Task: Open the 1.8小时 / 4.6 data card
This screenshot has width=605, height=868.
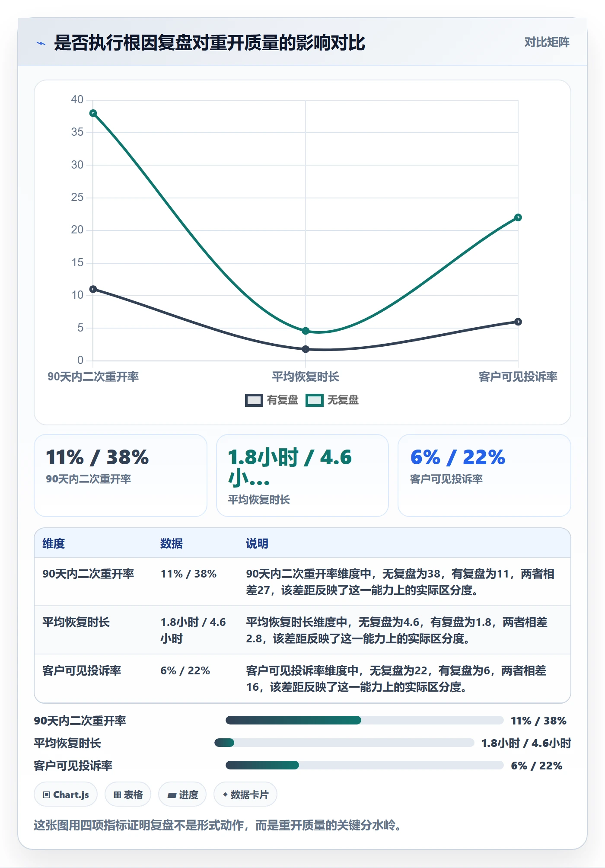Action: point(302,475)
